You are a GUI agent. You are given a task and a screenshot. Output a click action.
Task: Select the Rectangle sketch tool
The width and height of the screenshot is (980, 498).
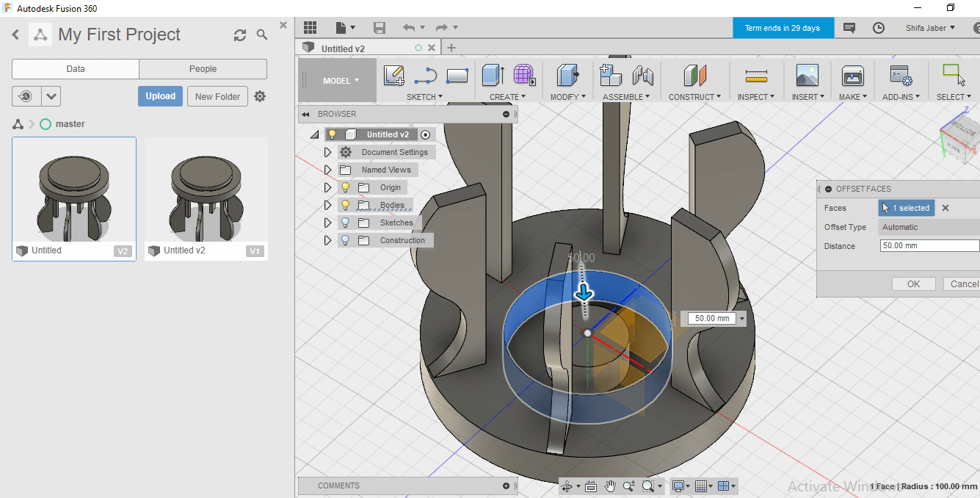pos(457,75)
